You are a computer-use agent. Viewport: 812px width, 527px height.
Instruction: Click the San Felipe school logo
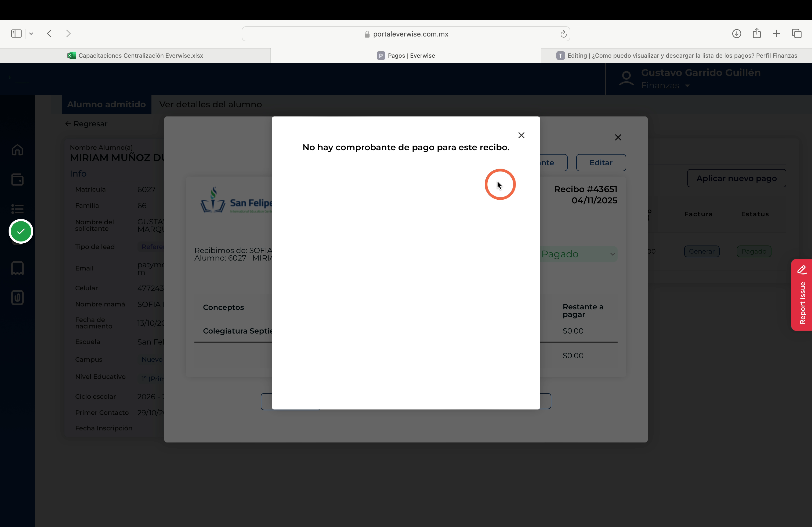coord(237,200)
